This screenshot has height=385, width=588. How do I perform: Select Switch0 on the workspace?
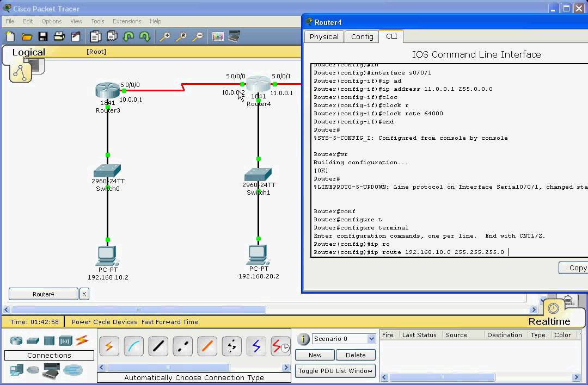click(x=107, y=170)
